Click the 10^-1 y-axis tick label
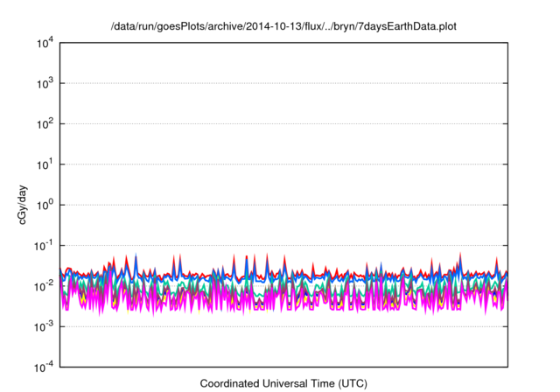 click(x=44, y=246)
